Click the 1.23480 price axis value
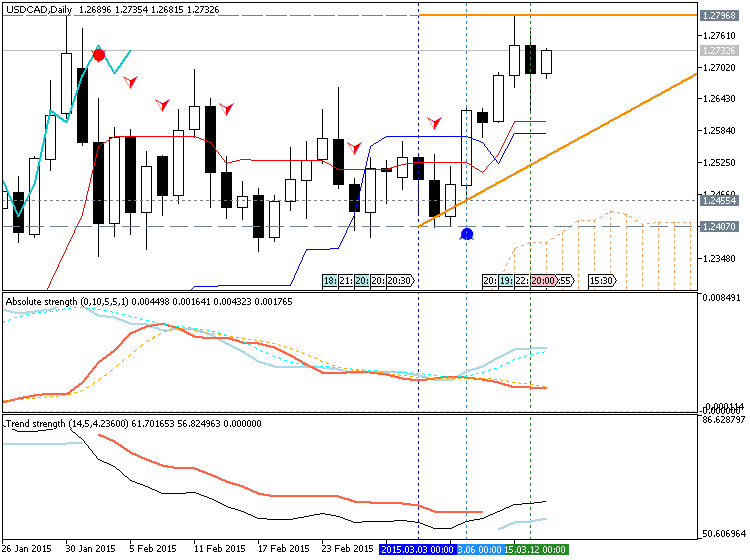750x560 pixels. (719, 259)
